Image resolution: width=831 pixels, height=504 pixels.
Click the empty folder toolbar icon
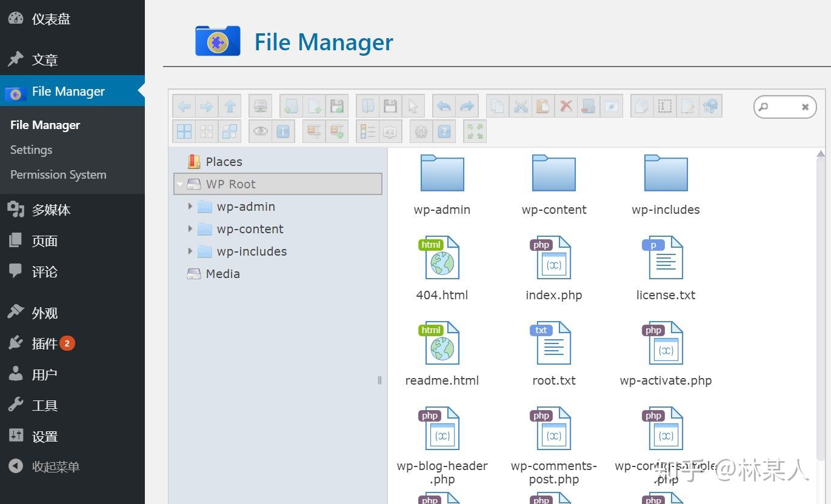click(589, 107)
